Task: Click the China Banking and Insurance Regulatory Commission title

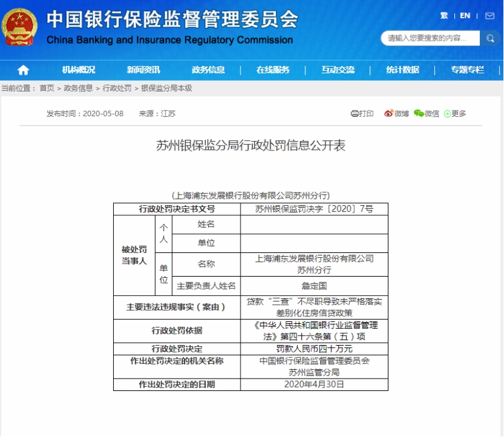Action: coord(170,40)
